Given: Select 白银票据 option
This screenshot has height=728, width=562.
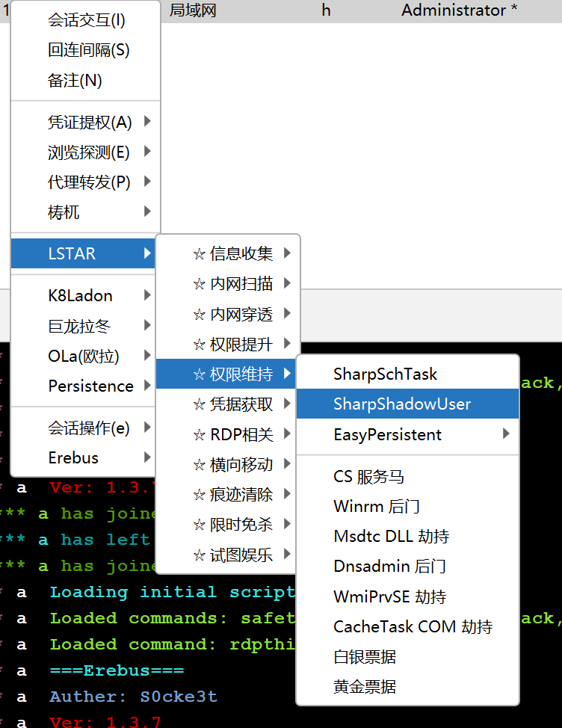Looking at the screenshot, I should (x=407, y=657).
